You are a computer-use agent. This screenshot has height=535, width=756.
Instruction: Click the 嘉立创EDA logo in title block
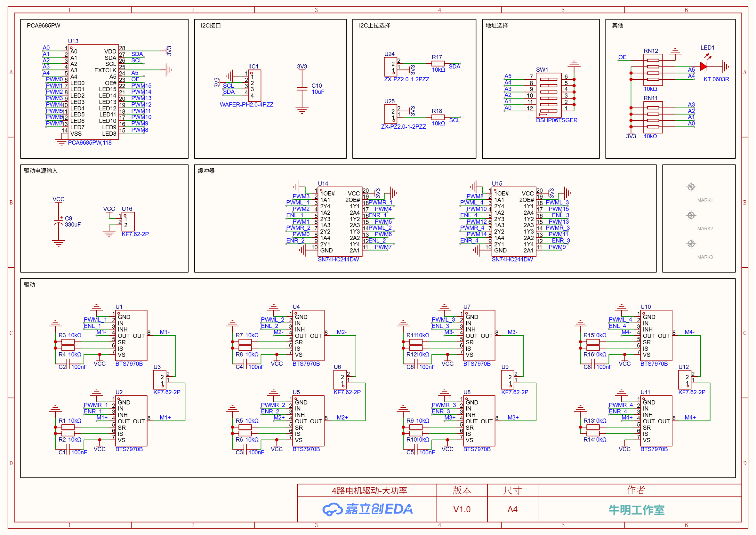[367, 509]
